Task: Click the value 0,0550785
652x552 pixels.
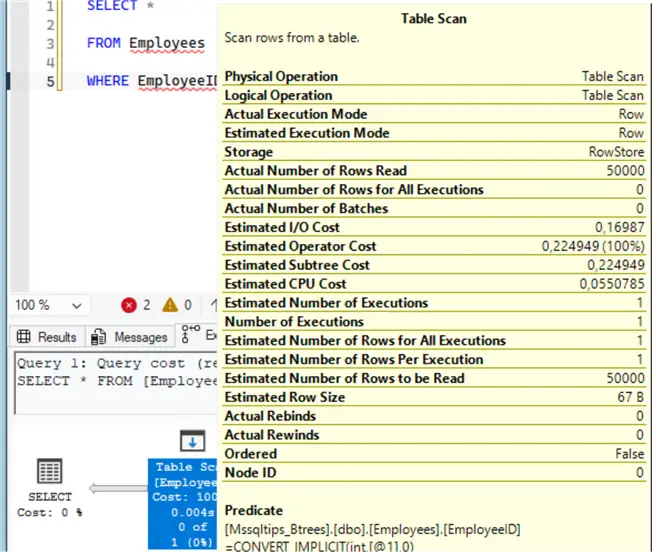Action: (x=612, y=284)
